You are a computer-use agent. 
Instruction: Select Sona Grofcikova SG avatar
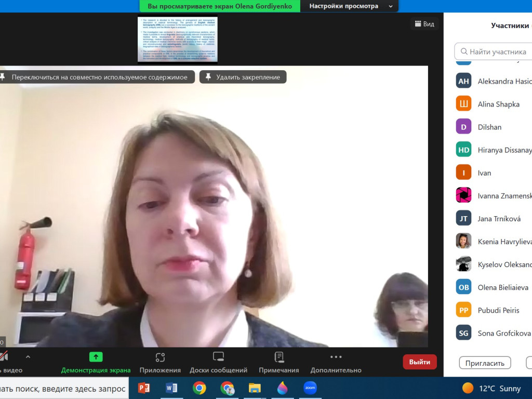pos(463,333)
